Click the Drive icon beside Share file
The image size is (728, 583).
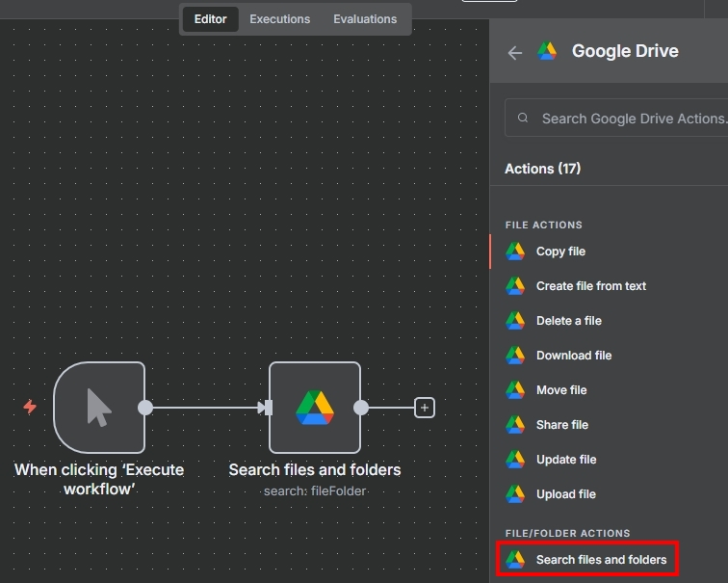[515, 425]
